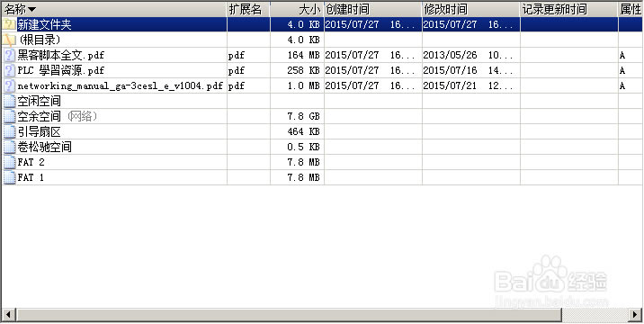Sort by the 扩展名 column header
The image size is (644, 324).
point(248,9)
